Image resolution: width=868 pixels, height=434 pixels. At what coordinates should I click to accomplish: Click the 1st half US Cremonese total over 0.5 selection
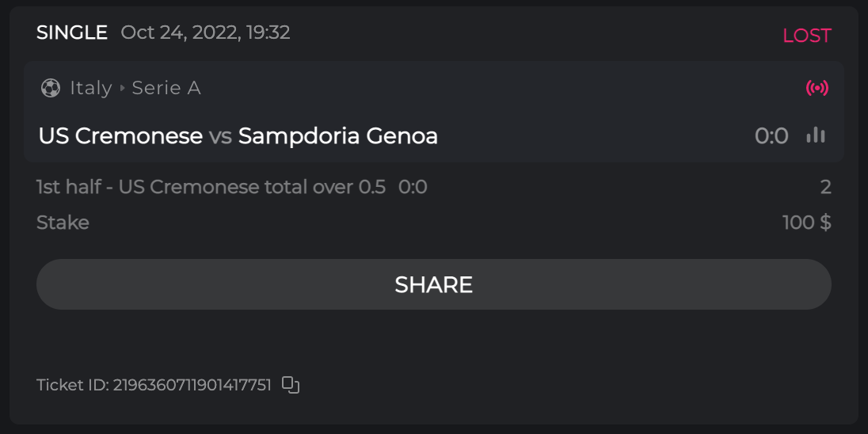pos(211,187)
